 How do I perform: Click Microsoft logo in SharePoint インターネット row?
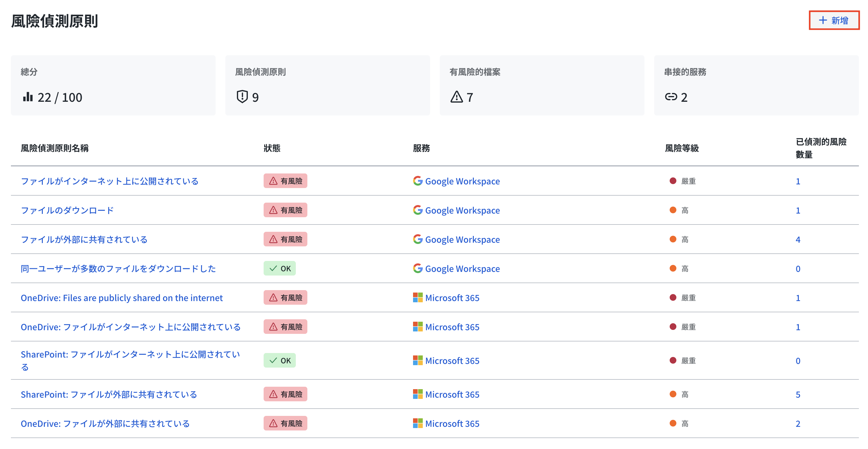click(418, 360)
